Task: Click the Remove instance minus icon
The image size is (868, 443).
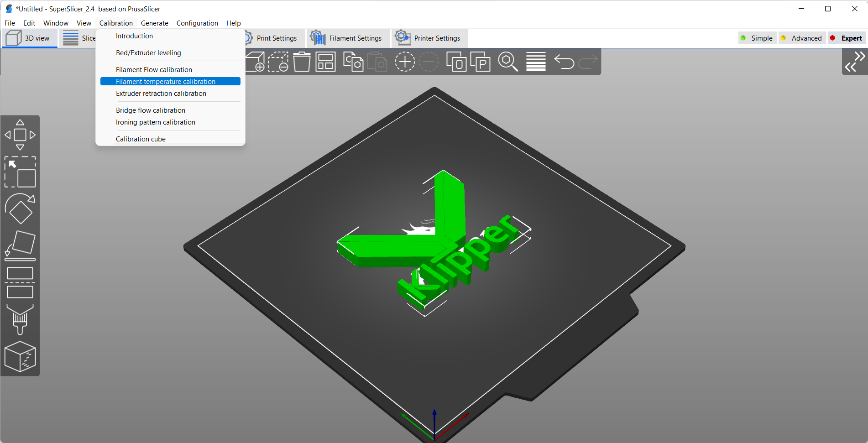Action: (429, 62)
